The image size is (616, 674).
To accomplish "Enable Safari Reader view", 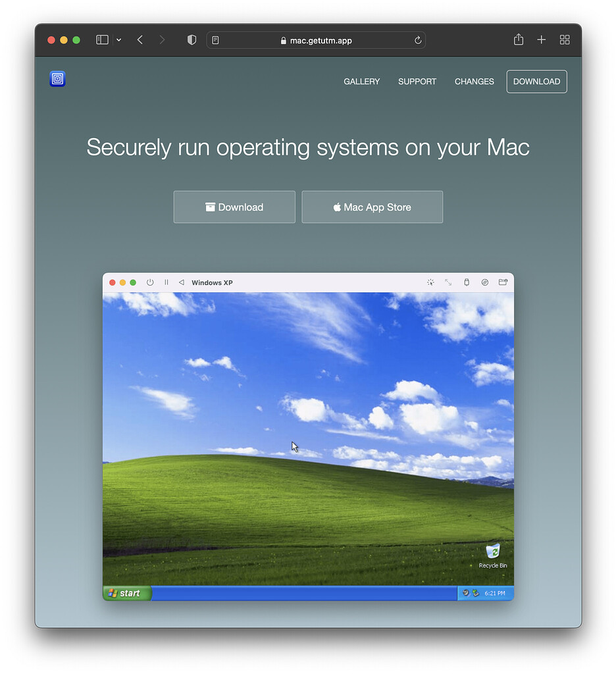I will [x=215, y=39].
